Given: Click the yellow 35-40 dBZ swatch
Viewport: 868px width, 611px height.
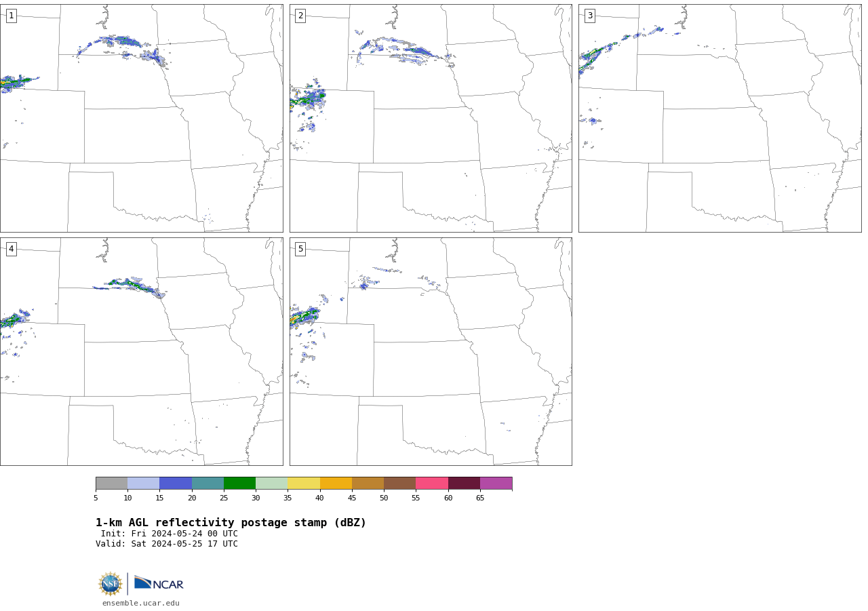Looking at the screenshot, I should coord(304,483).
